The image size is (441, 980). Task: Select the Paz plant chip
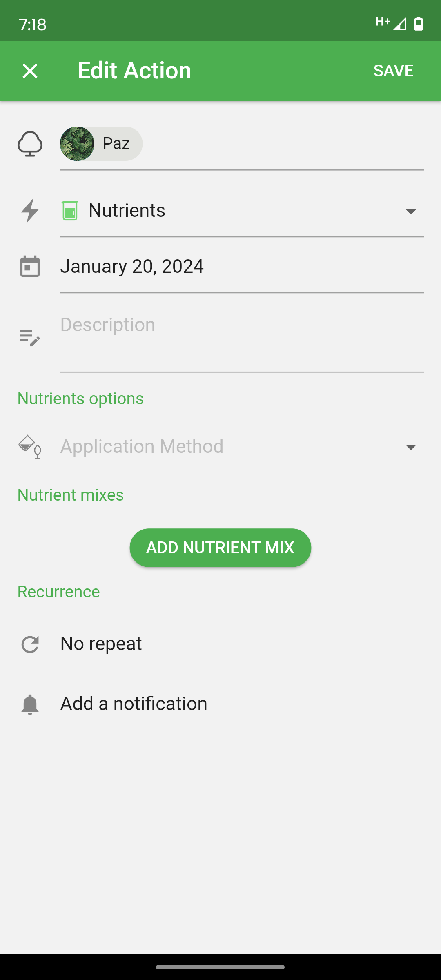[x=101, y=144]
